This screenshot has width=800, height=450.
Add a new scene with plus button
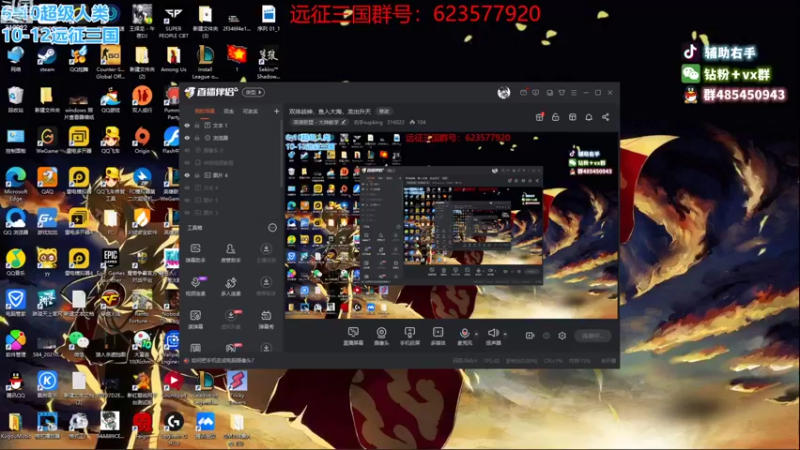pyautogui.click(x=276, y=111)
